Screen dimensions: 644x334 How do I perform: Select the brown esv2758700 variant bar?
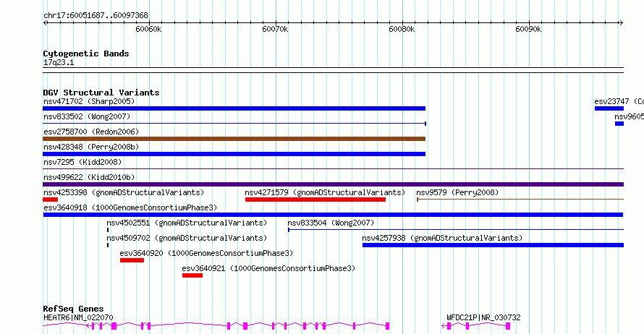(x=234, y=139)
